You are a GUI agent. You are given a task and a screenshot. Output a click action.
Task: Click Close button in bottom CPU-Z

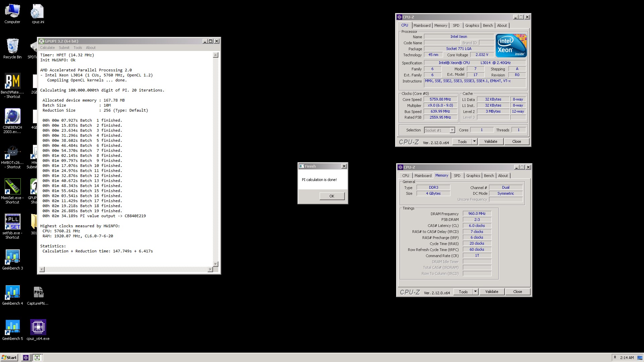click(x=518, y=292)
